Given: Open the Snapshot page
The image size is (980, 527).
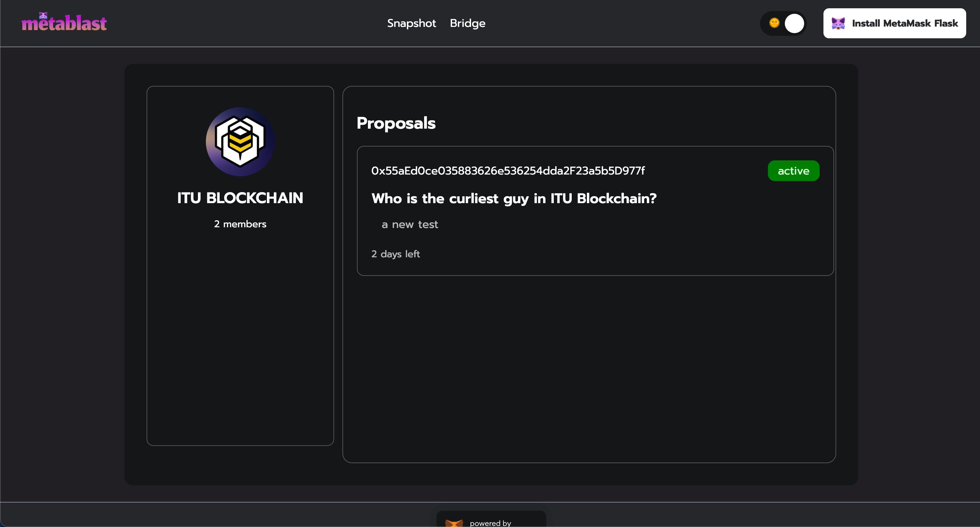Looking at the screenshot, I should [x=411, y=23].
